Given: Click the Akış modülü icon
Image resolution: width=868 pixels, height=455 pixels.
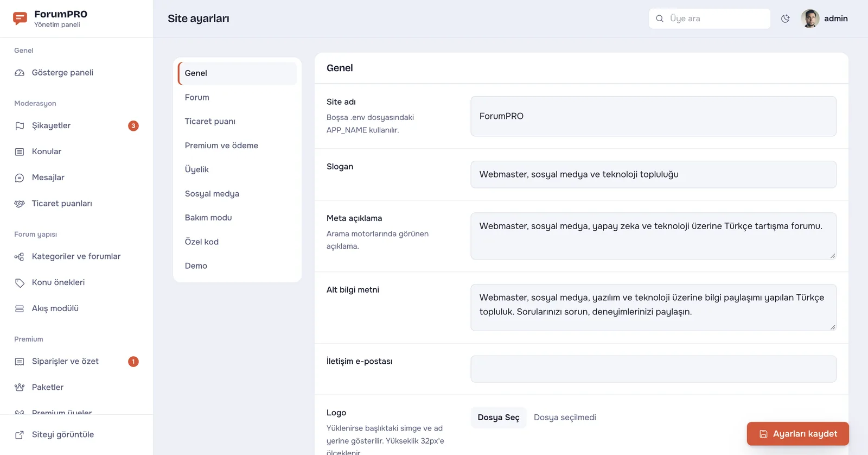Looking at the screenshot, I should point(20,309).
